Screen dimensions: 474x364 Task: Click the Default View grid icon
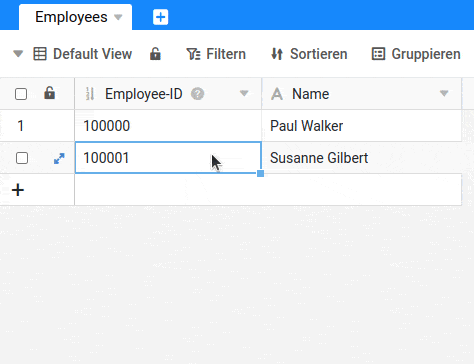tap(40, 54)
